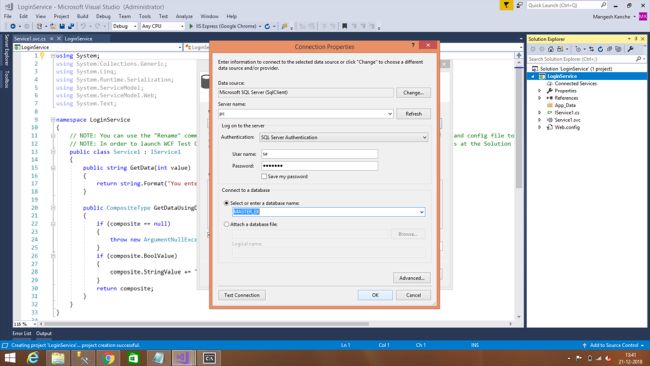650x366 pixels.
Task: Click Add to Source Control in status bar
Action: [x=613, y=345]
